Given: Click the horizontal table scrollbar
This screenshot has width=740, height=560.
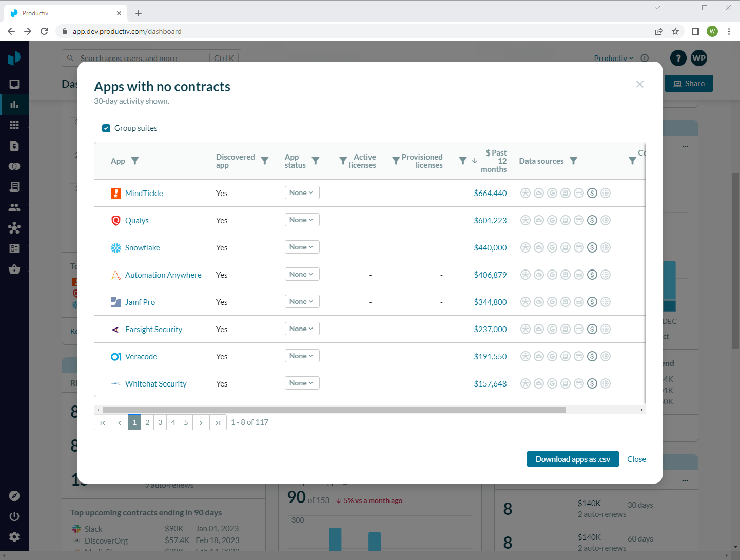Looking at the screenshot, I should click(334, 410).
